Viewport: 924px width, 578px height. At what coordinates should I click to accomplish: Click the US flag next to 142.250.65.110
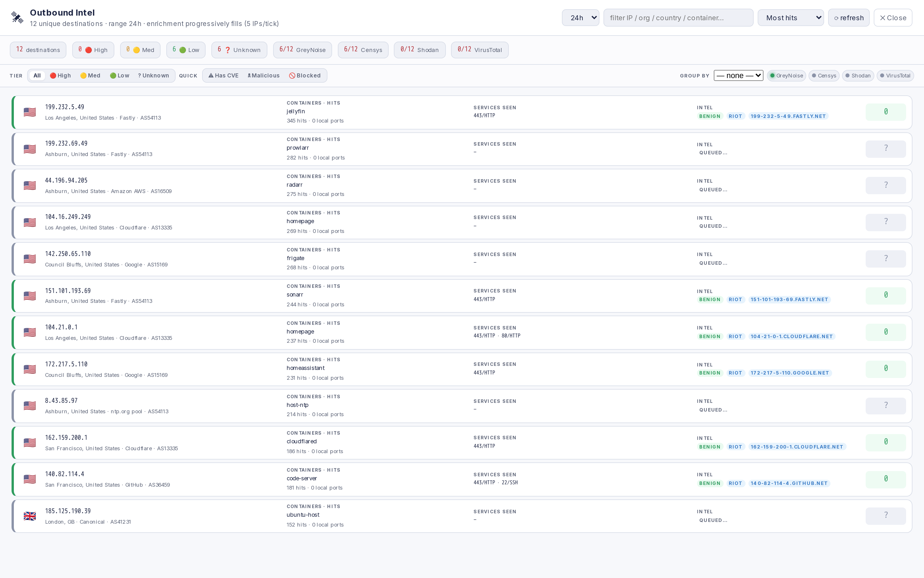[x=30, y=259]
